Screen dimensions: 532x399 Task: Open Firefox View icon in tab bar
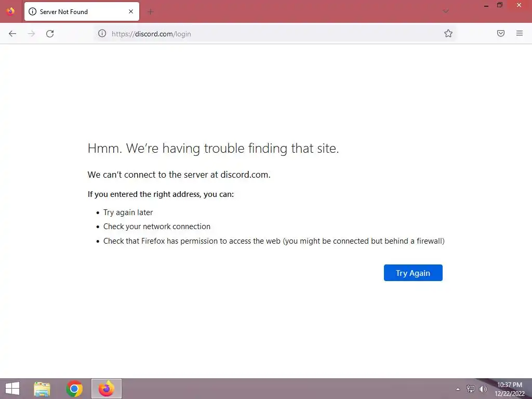tap(10, 11)
